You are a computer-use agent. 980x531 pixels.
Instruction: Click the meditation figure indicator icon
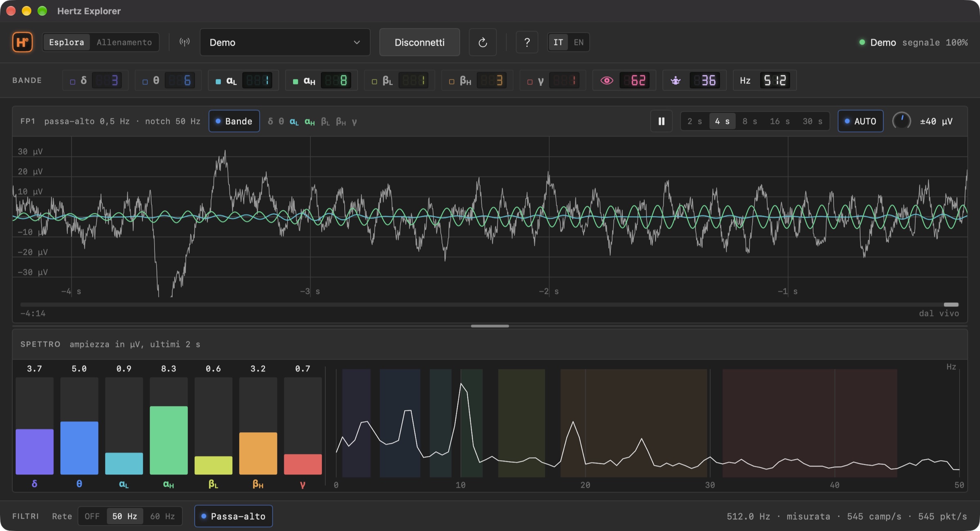(x=676, y=80)
